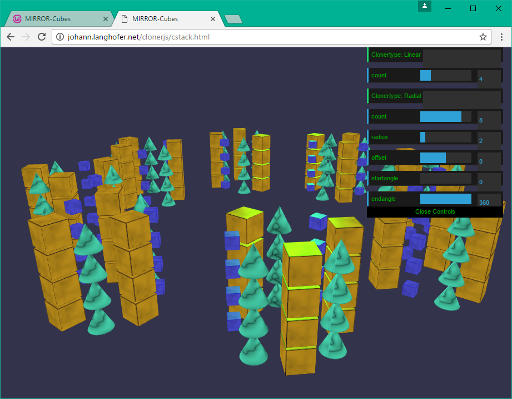This screenshot has width=512, height=399.
Task: Go back to the previous page
Action: 11,37
